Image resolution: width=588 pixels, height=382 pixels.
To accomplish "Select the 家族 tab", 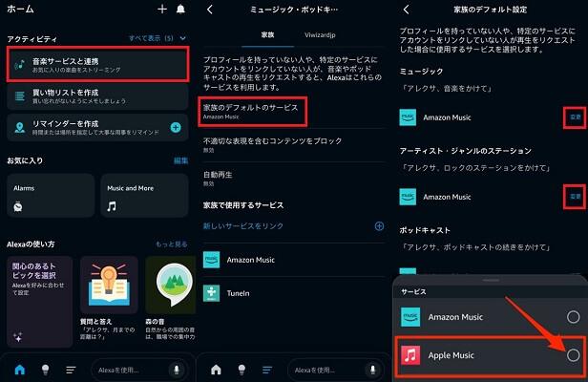I will 267,35.
